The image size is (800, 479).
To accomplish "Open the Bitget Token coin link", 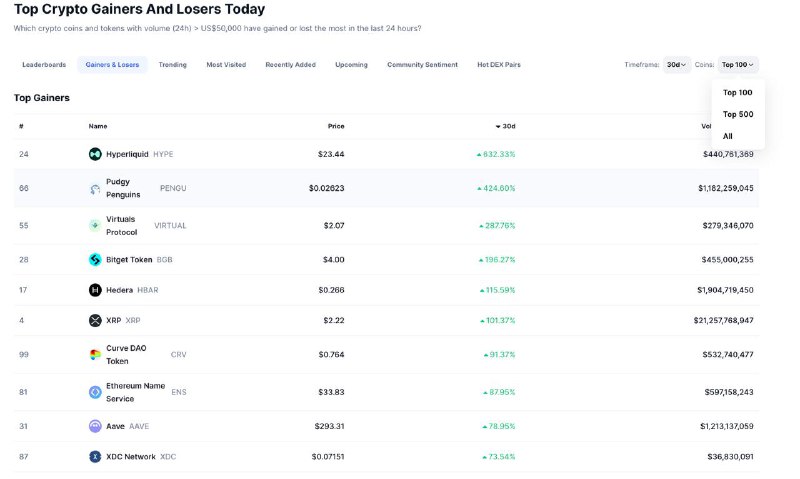I will coord(129,260).
